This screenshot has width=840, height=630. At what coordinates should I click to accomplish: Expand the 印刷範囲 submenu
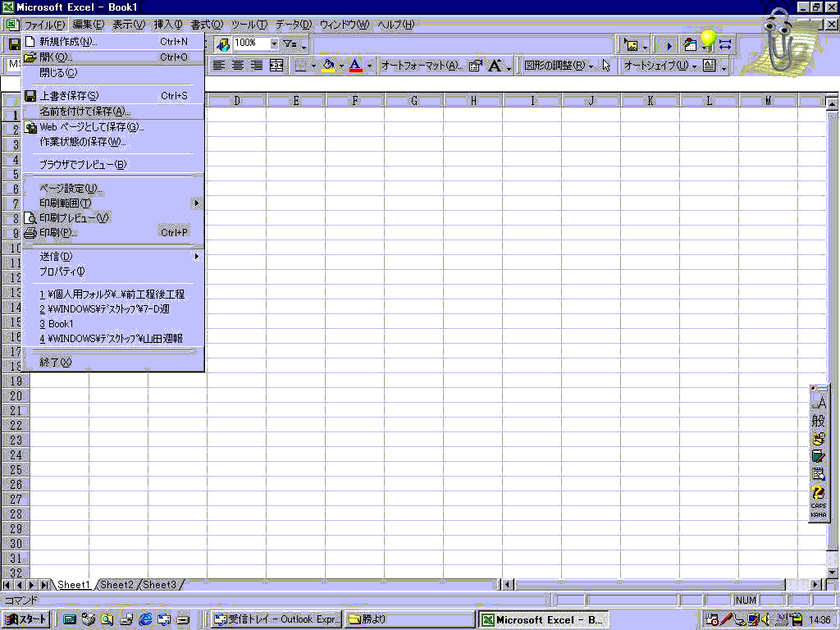pyautogui.click(x=113, y=203)
